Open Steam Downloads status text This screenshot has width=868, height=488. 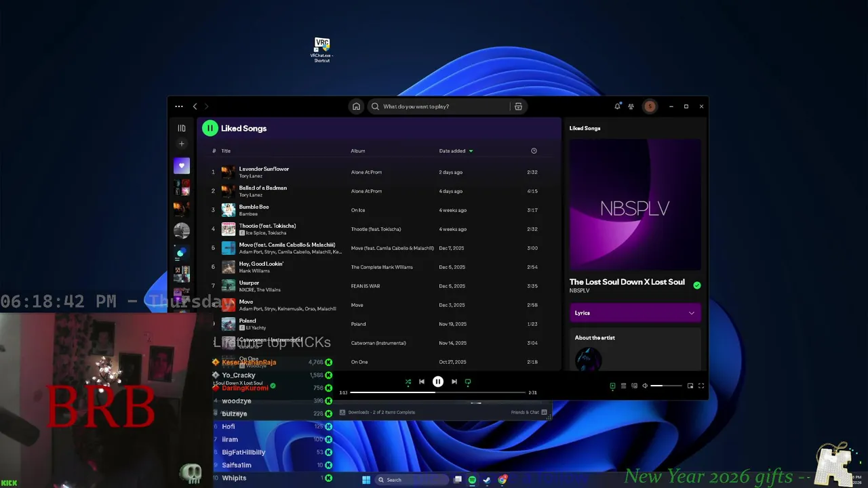381,412
